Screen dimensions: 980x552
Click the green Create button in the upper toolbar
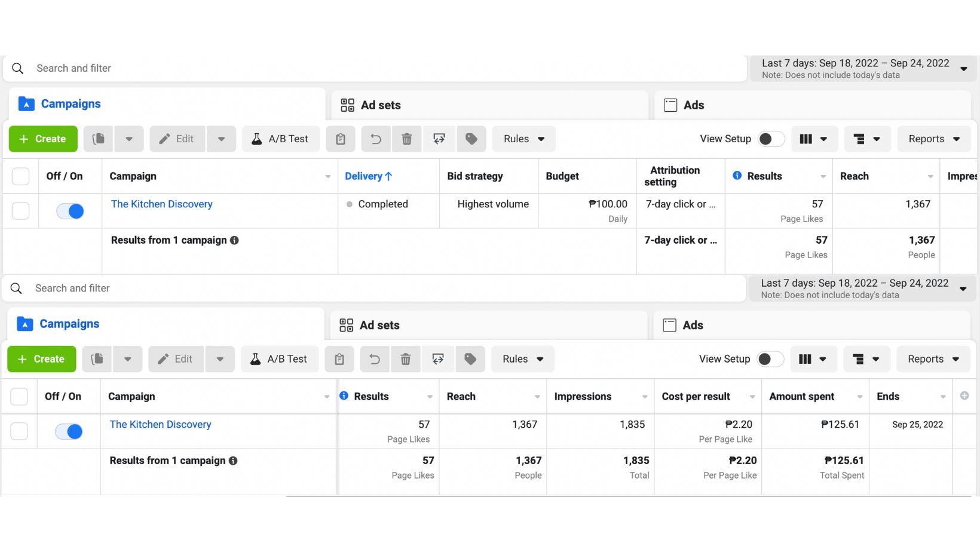[43, 139]
